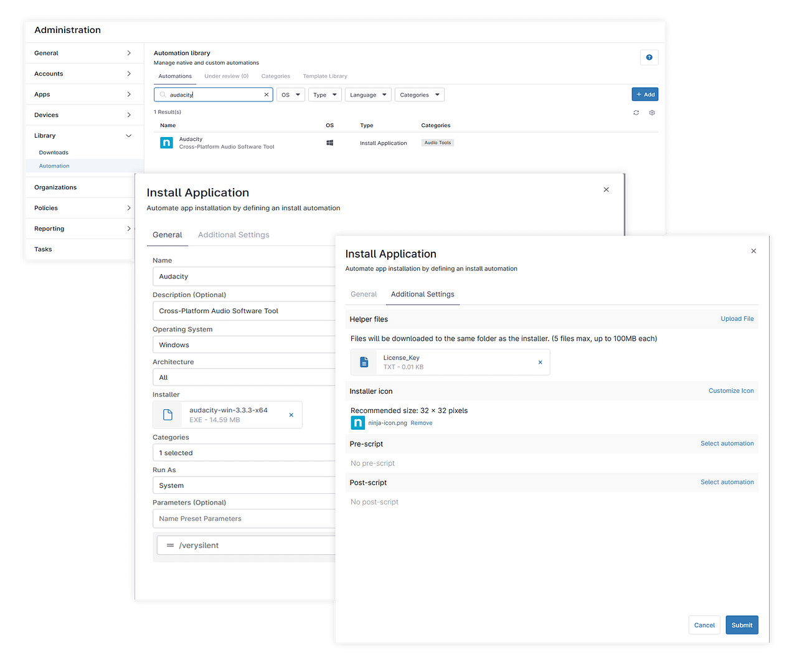Viewport: 807px width, 672px height.
Task: Select the NinjaOne icon beside Audacity
Action: click(x=166, y=143)
